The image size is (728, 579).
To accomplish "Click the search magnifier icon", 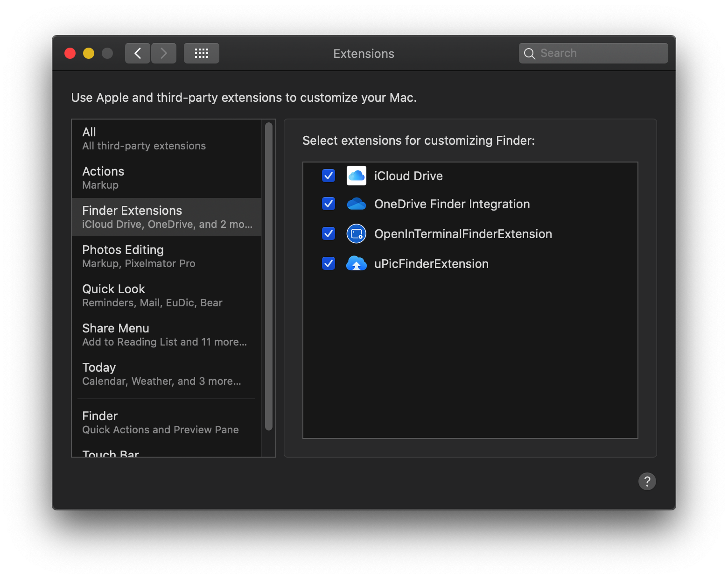I will pyautogui.click(x=530, y=54).
